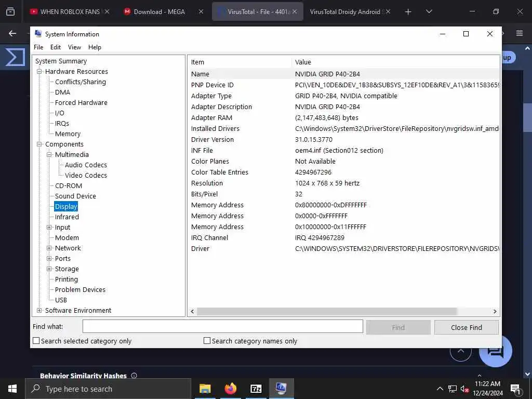Click the VirusTotal sigma logo
The image size is (532, 399).
(15, 57)
